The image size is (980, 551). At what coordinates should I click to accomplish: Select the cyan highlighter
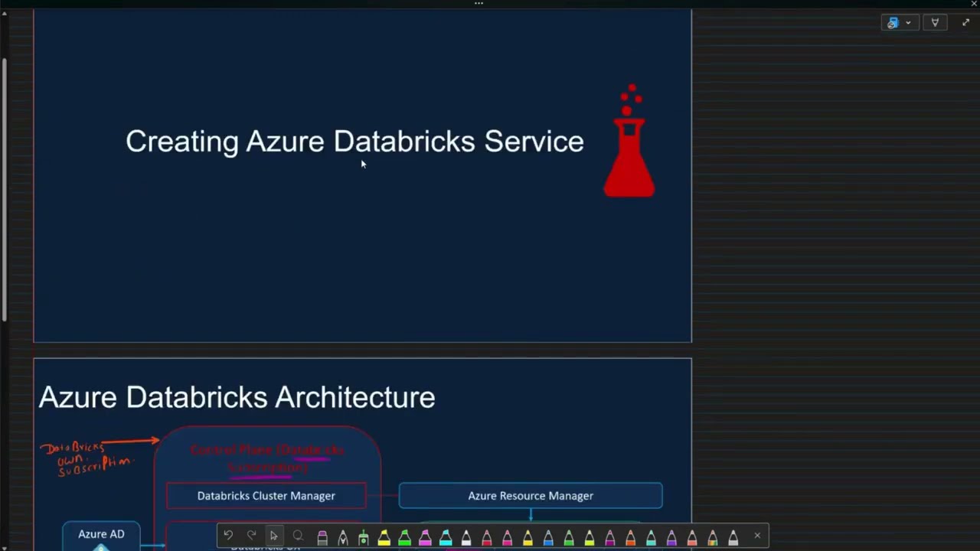tap(446, 538)
